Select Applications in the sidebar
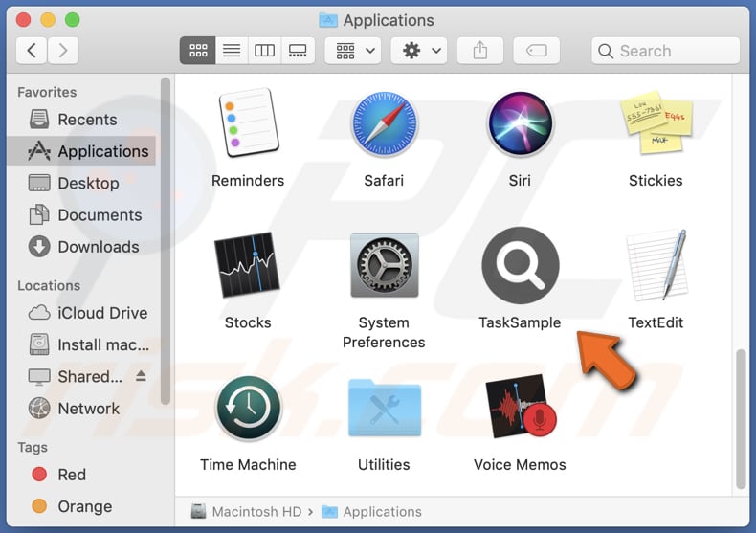The image size is (756, 533). click(x=81, y=151)
